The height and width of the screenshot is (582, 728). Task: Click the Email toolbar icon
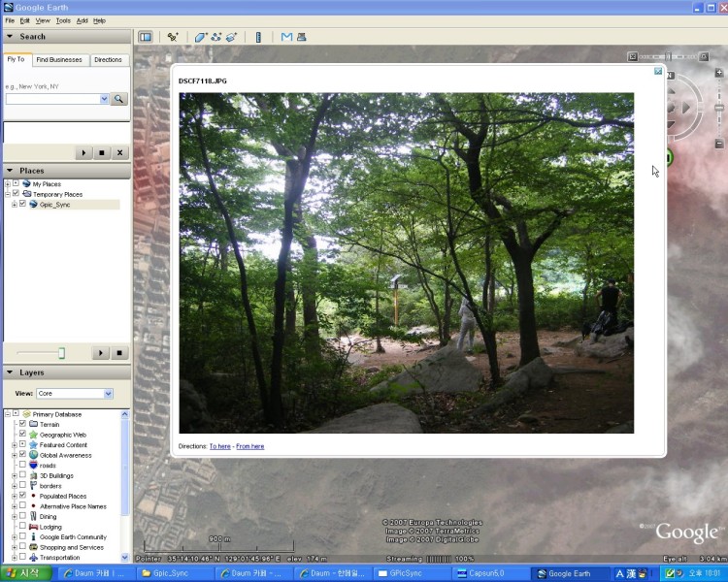coord(286,37)
